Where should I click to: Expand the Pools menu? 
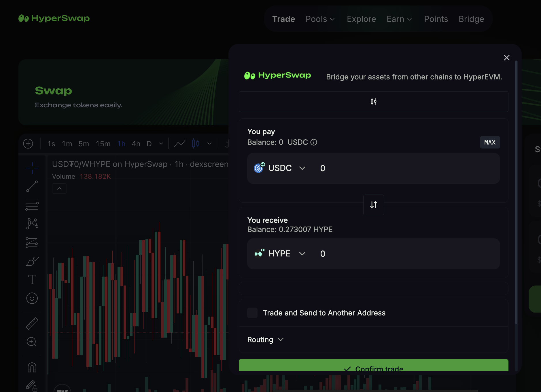click(320, 19)
